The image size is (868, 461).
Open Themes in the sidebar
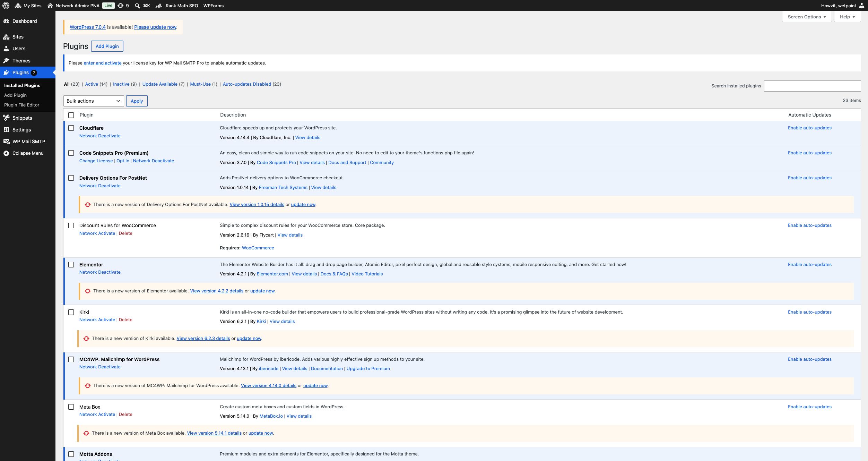(21, 61)
